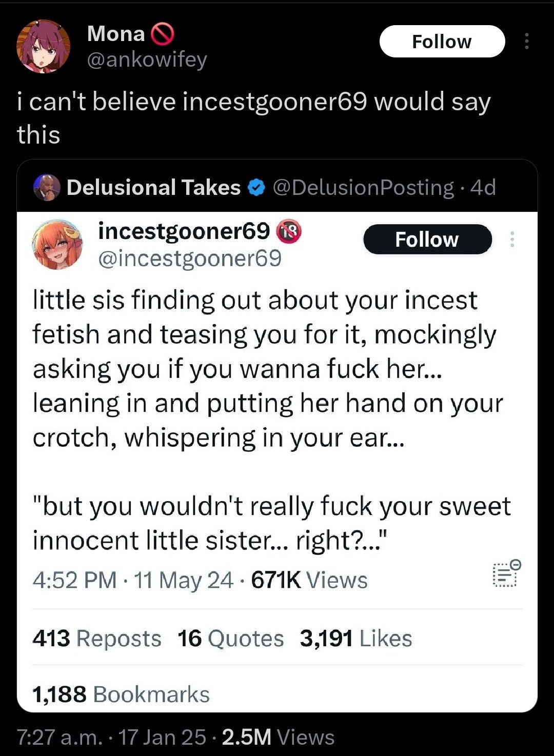
Task: Open the top post's three-dot menu
Action: pyautogui.click(x=526, y=42)
